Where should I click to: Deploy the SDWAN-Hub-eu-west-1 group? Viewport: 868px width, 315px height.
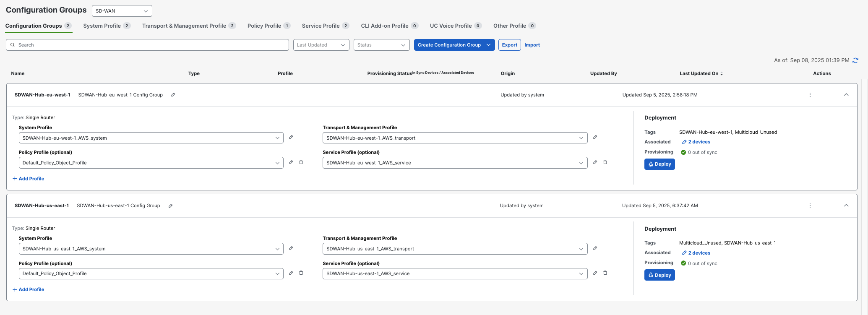coord(659,164)
